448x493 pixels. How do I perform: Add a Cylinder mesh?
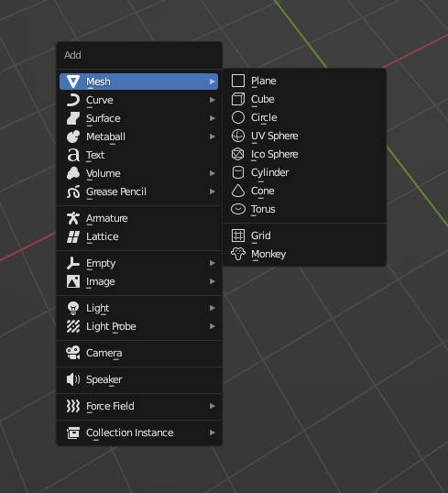point(304,172)
